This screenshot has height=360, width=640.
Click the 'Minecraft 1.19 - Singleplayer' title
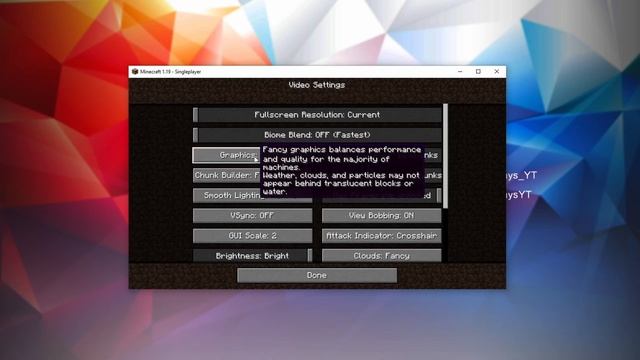171,71
